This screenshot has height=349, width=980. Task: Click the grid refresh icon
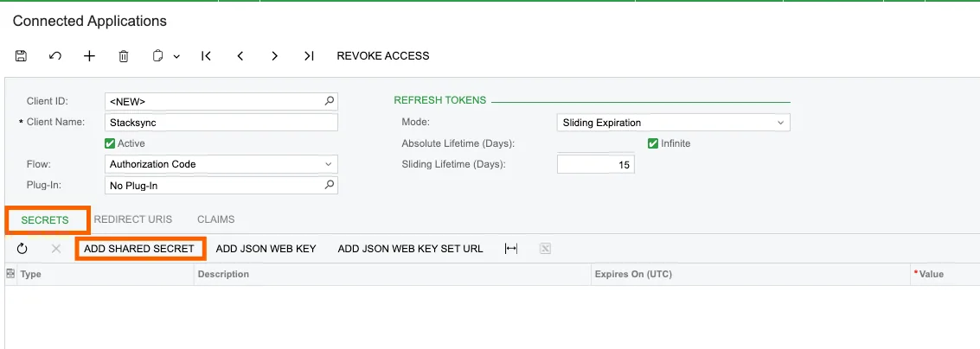(22, 249)
